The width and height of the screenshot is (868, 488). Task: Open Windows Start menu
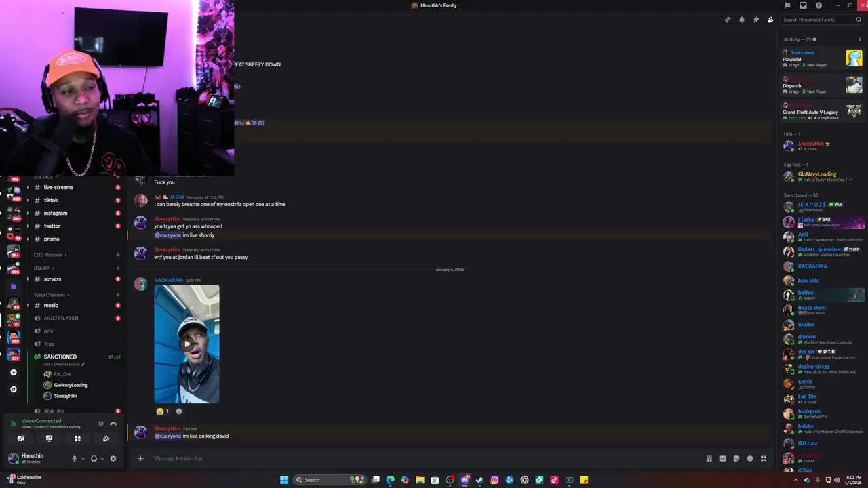[284, 480]
